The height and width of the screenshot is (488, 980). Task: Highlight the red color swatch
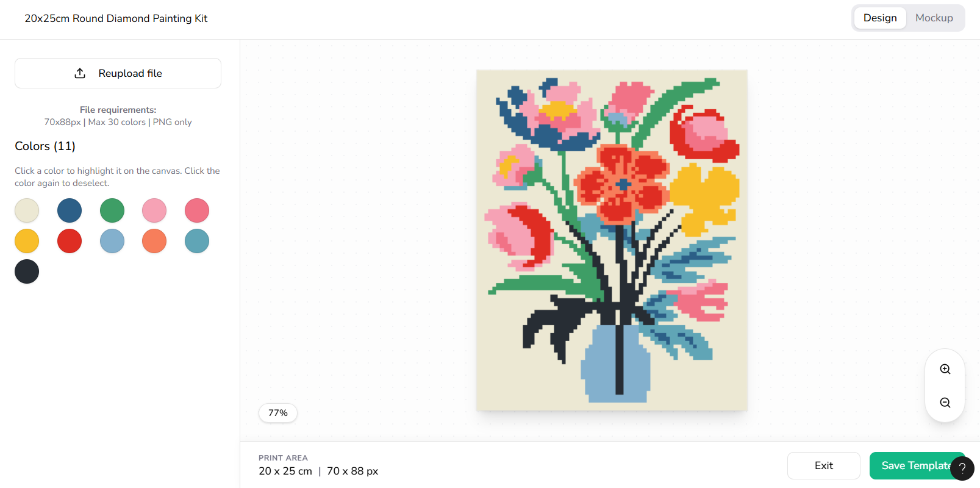pos(70,241)
